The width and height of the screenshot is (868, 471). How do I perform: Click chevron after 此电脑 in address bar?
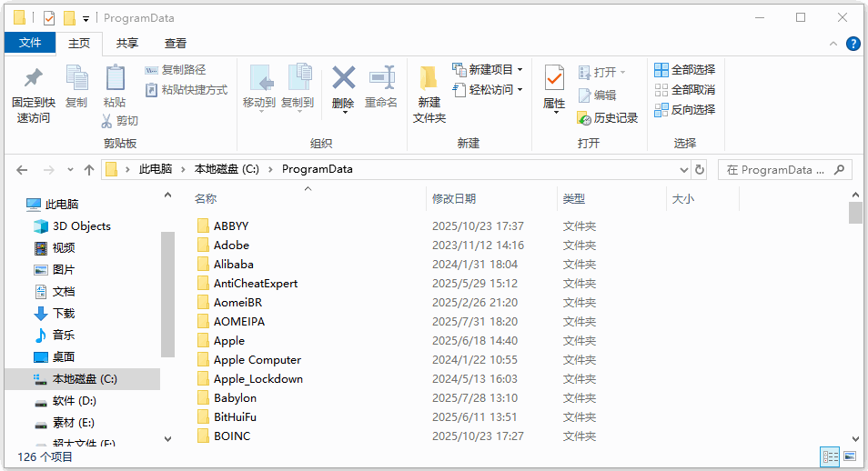[x=183, y=169]
